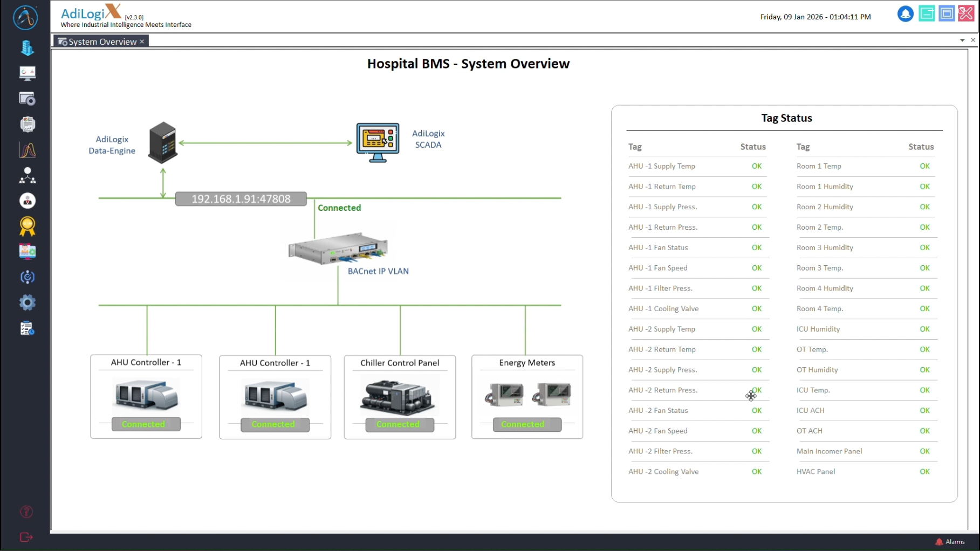This screenshot has width=980, height=551.
Task: Click the AdiLogix SCADA monitor image
Action: [x=378, y=142]
